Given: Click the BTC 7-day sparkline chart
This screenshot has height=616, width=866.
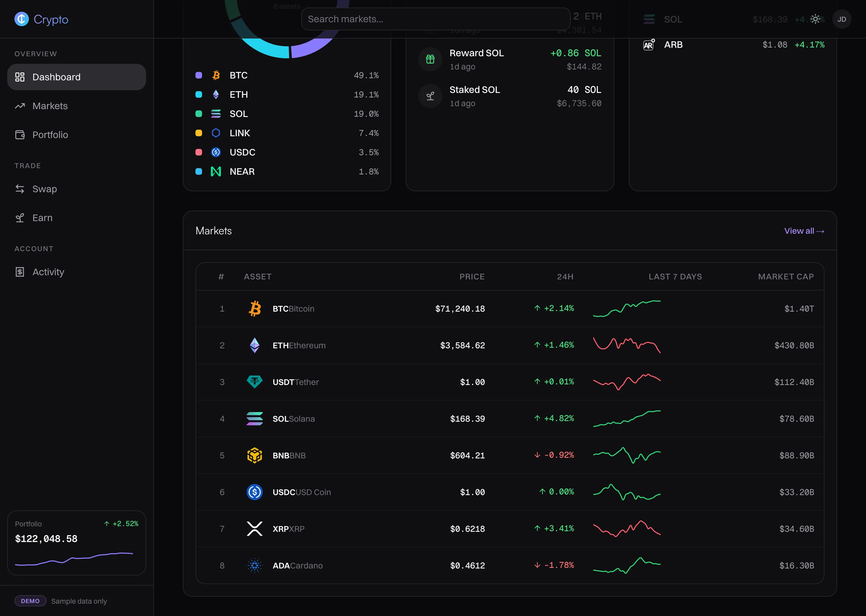Looking at the screenshot, I should tap(627, 309).
